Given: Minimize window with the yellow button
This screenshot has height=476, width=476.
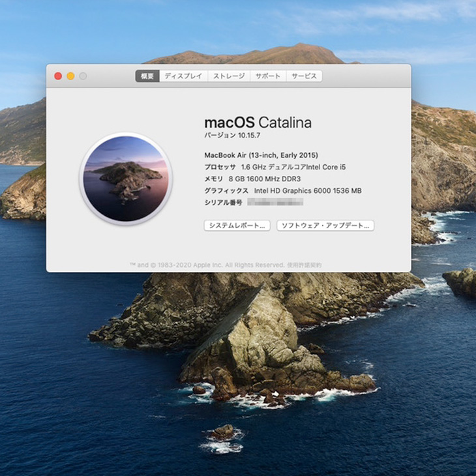Looking at the screenshot, I should (70, 76).
